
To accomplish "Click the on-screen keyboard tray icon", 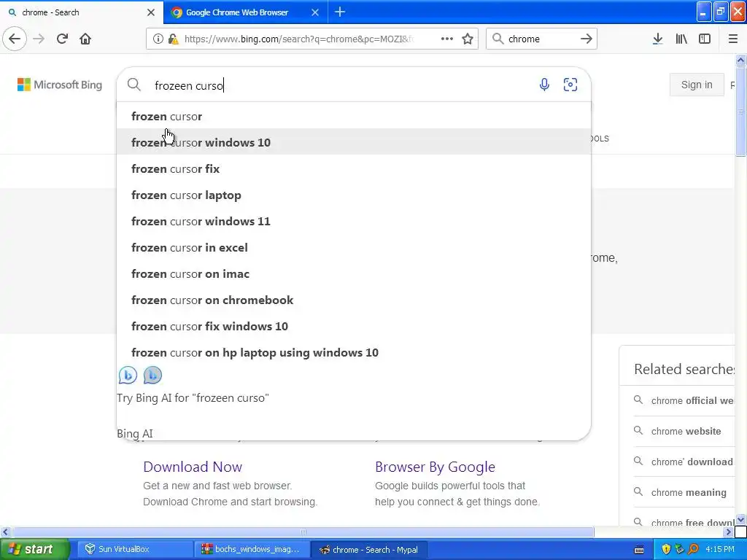I will tap(639, 550).
